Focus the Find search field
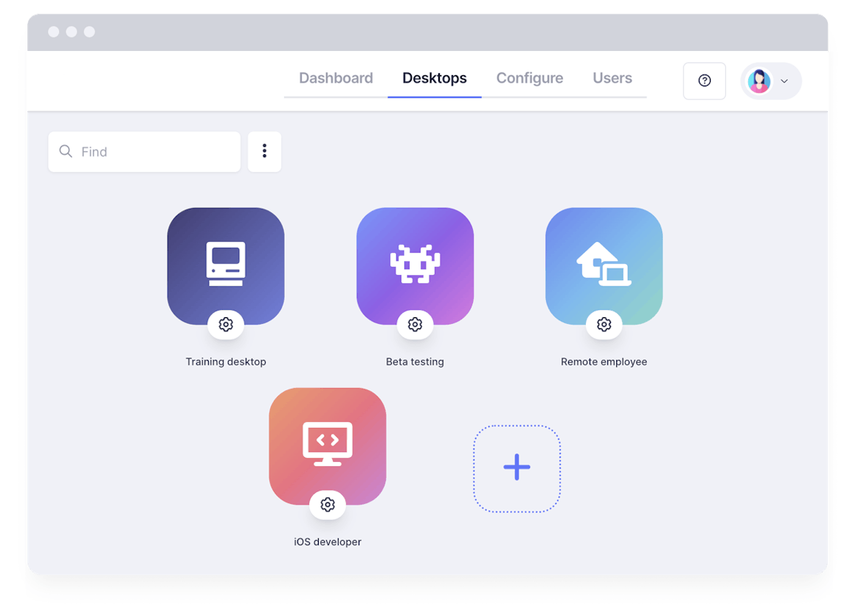Screen dimensions: 856x616 pyautogui.click(x=144, y=152)
